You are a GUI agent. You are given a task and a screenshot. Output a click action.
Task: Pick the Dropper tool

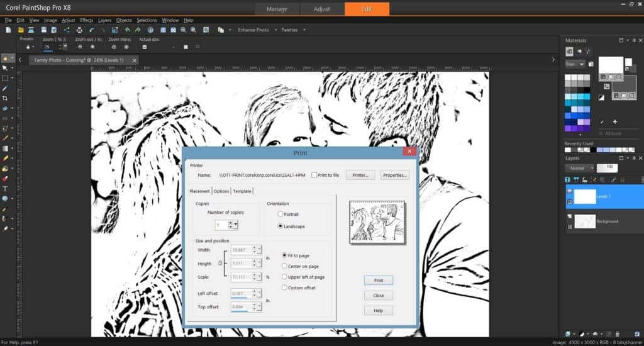(5, 89)
